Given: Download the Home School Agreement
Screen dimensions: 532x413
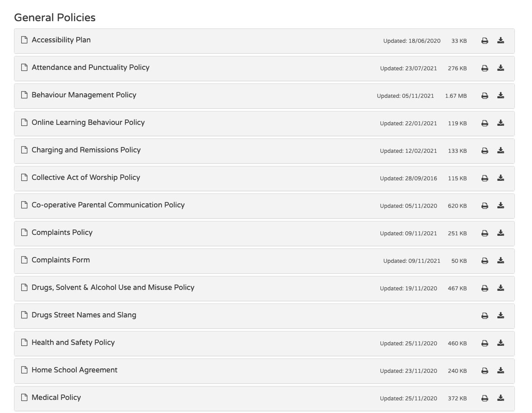Looking at the screenshot, I should tap(500, 371).
